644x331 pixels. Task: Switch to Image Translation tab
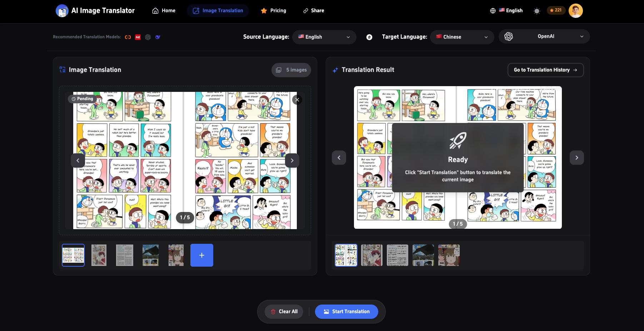point(218,11)
